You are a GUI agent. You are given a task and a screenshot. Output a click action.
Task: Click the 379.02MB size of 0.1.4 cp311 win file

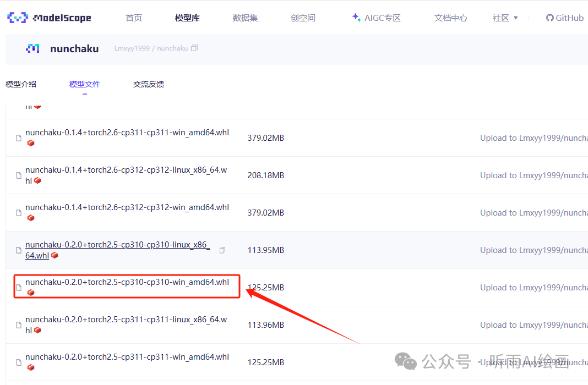266,138
